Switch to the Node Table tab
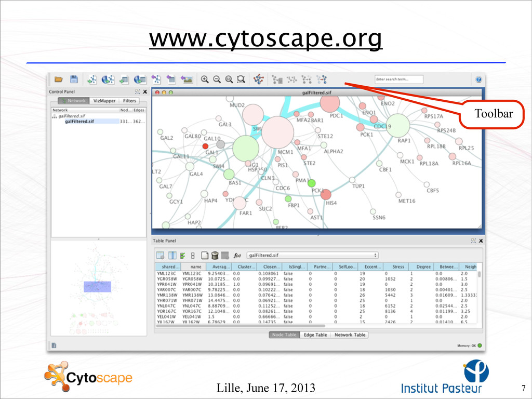The width and height of the screenshot is (532, 399). click(284, 335)
